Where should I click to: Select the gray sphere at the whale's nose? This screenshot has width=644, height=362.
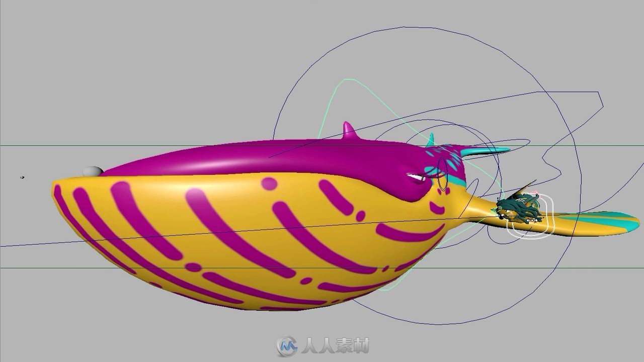[x=92, y=171]
